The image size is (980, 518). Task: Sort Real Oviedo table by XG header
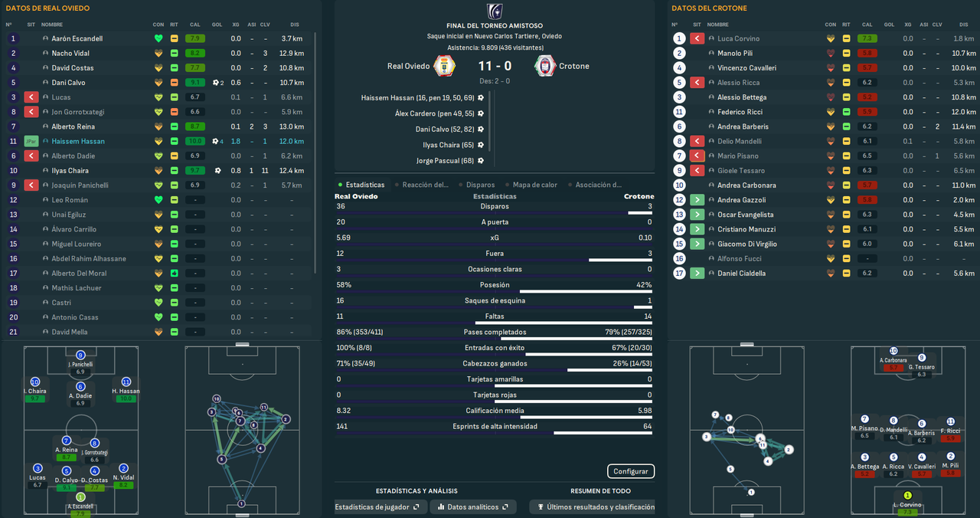click(x=236, y=25)
